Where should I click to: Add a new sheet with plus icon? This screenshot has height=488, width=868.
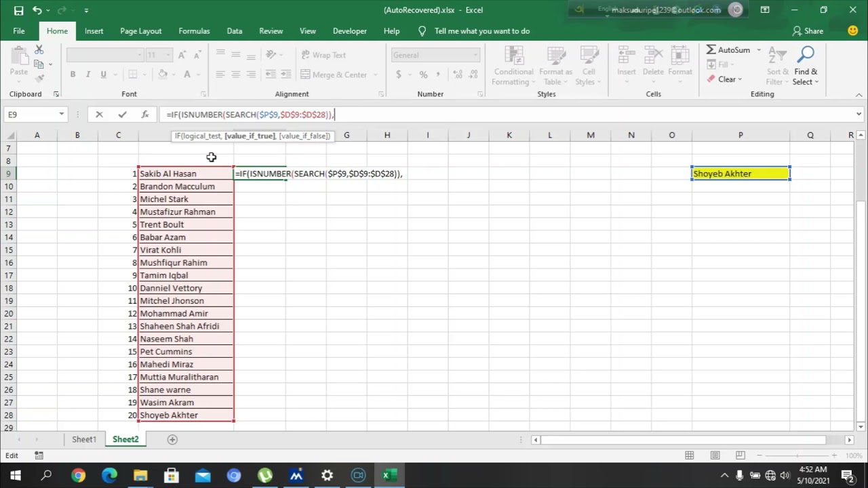(172, 440)
